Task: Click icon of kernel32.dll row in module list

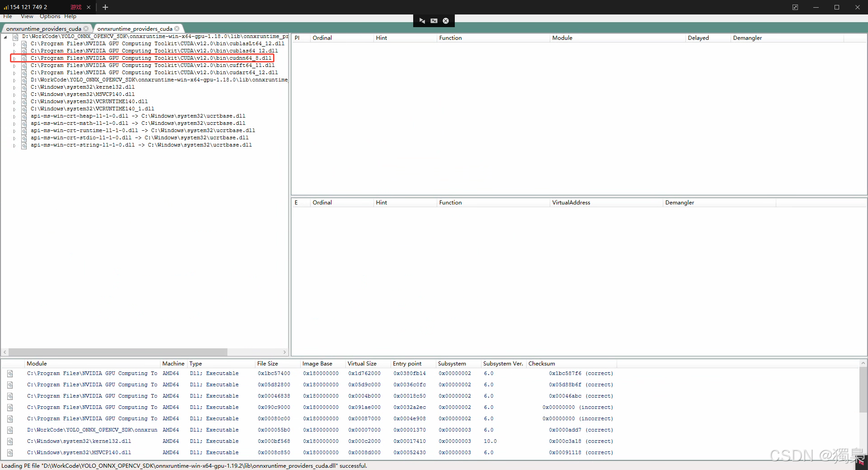Action: (10, 442)
